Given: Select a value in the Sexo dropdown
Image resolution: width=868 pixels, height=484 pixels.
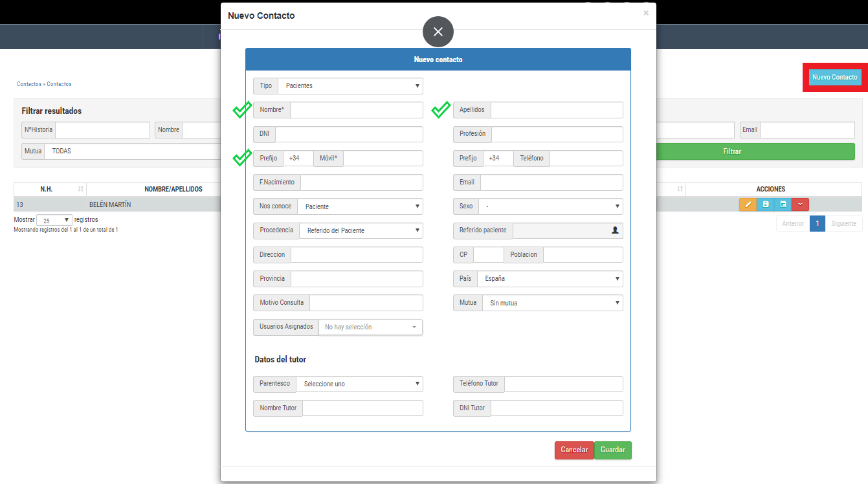Looking at the screenshot, I should point(551,206).
